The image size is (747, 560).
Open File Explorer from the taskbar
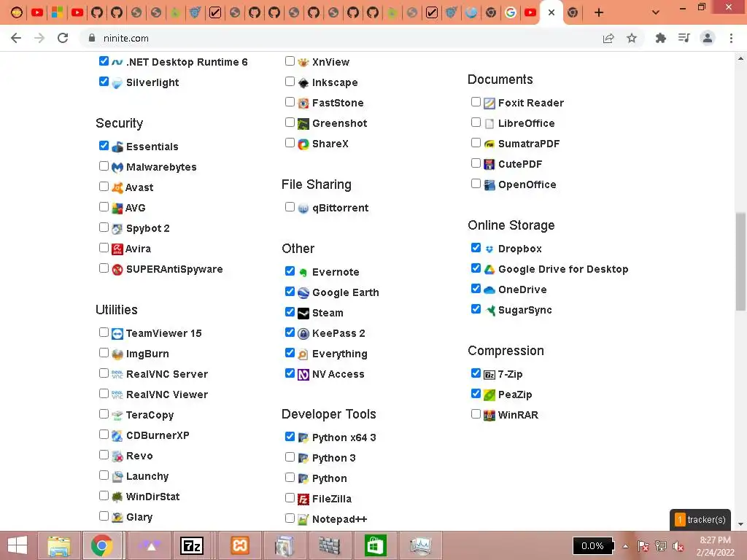(60, 545)
